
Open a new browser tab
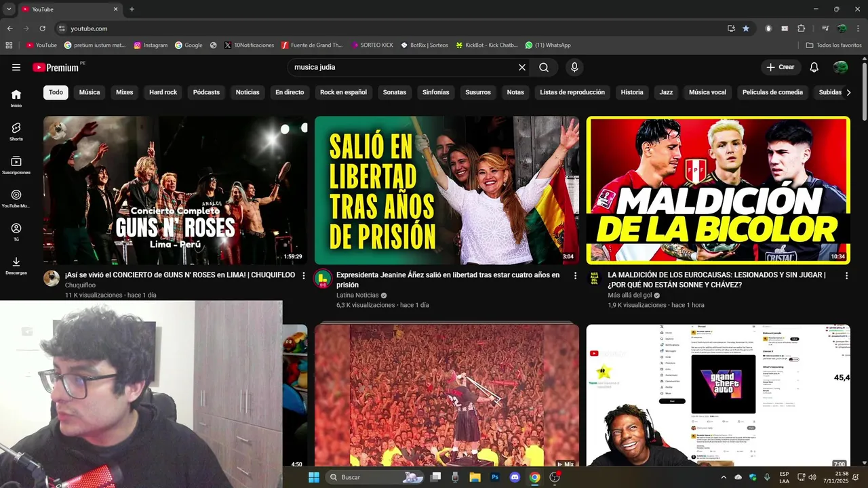pyautogui.click(x=132, y=9)
